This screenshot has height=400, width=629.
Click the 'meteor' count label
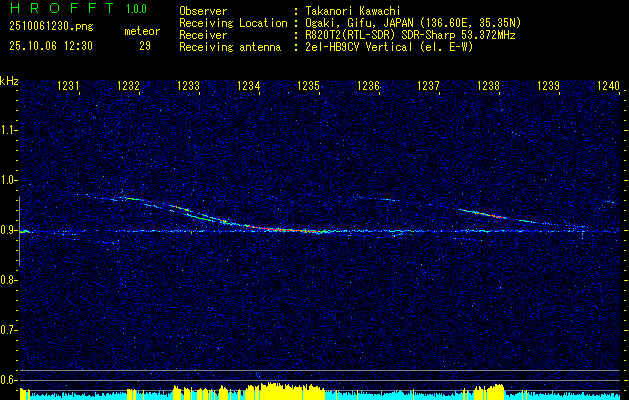(142, 31)
